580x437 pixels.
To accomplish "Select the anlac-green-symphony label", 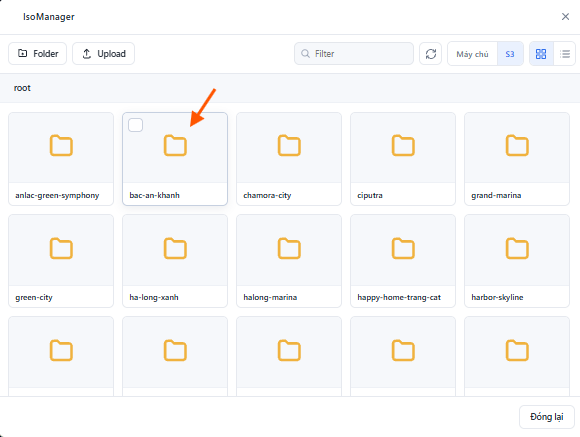I will [x=57, y=195].
